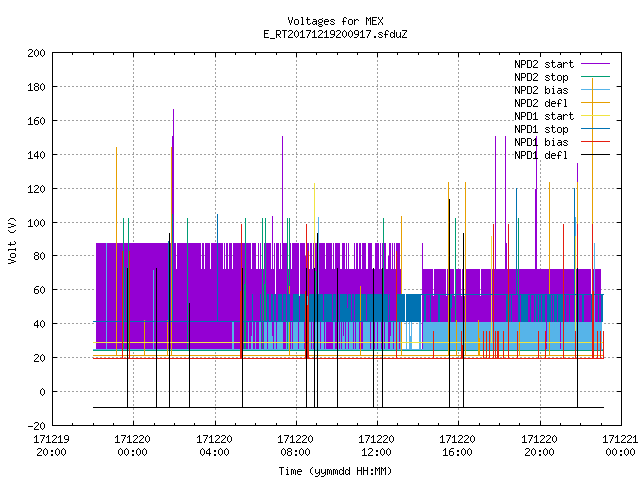Select the NPD1 bias legend entry
640x480 pixels.
point(541,142)
